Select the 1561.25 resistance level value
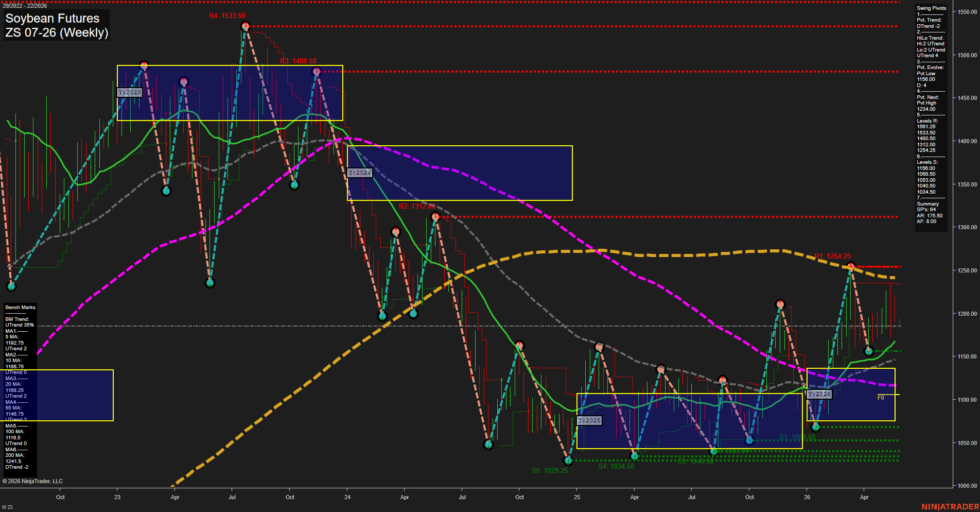Image resolution: width=980 pixels, height=512 pixels. pyautogui.click(x=926, y=127)
